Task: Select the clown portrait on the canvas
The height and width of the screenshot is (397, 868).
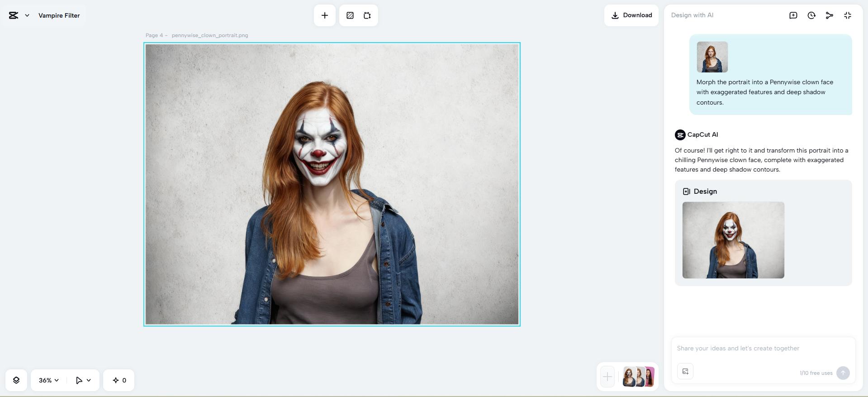Action: point(332,184)
